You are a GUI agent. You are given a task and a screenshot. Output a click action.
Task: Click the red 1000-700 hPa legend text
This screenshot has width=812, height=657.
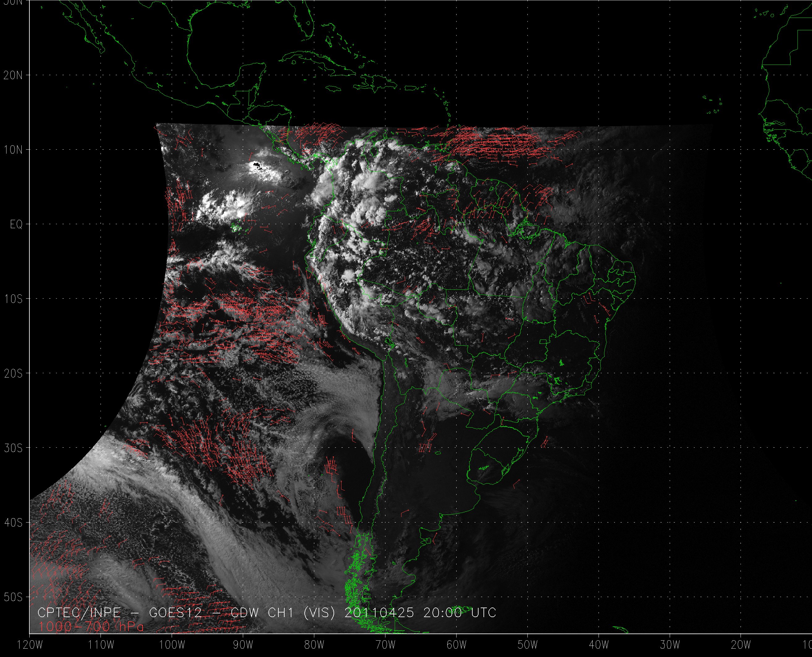[91, 627]
